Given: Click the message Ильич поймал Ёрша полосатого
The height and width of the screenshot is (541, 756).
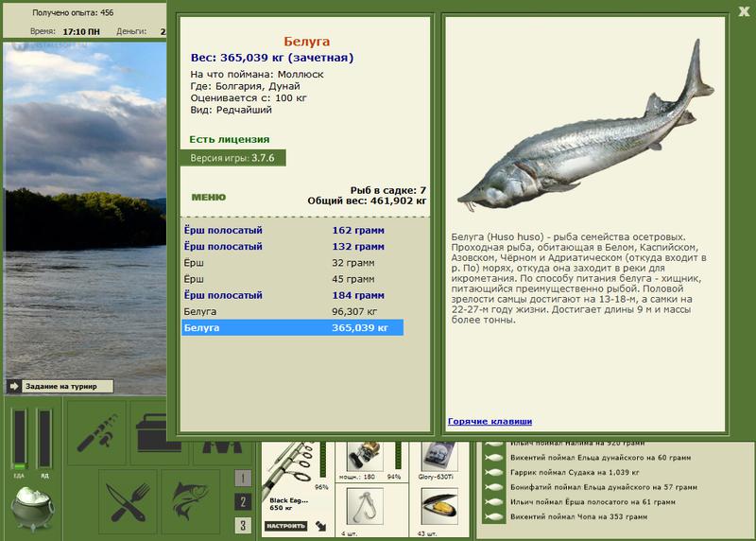Looking at the screenshot, I should 593,502.
